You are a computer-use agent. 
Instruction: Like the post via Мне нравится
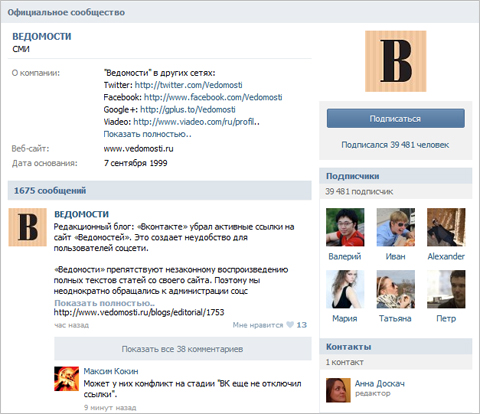pos(258,325)
